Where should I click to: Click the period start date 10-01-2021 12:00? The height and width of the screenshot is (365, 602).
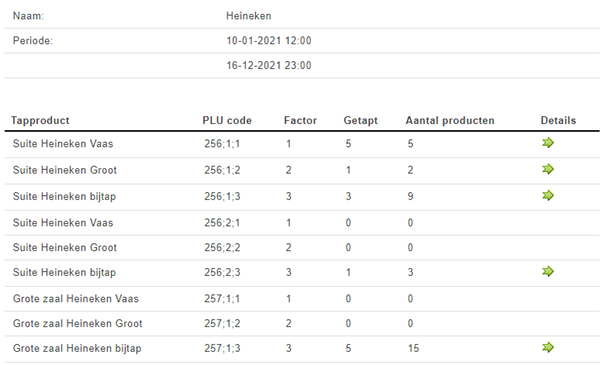[x=268, y=41]
